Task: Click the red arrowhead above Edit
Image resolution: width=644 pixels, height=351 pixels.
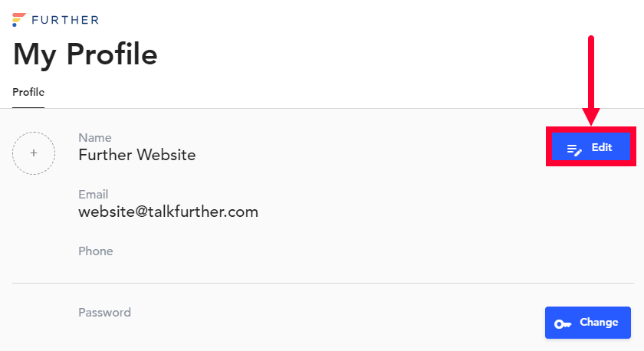Action: click(x=591, y=116)
